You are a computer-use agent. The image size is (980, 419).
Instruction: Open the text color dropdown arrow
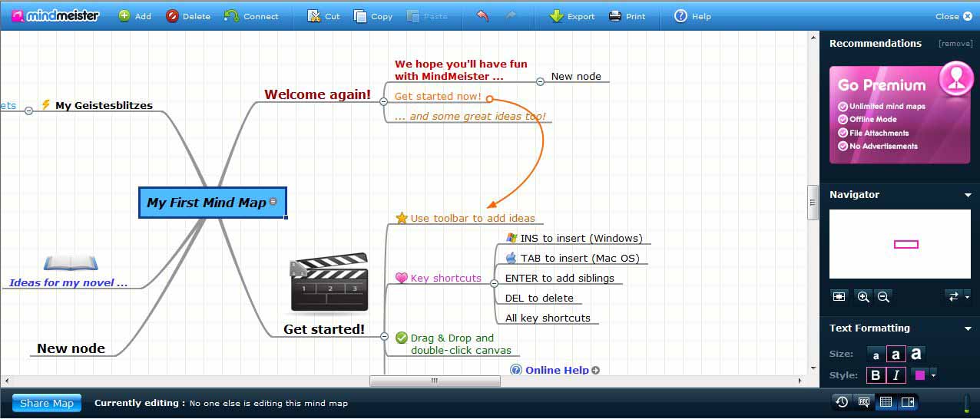click(x=933, y=375)
